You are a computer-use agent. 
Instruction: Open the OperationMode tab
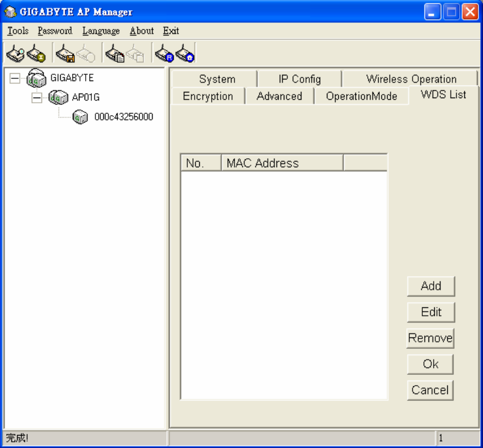362,96
